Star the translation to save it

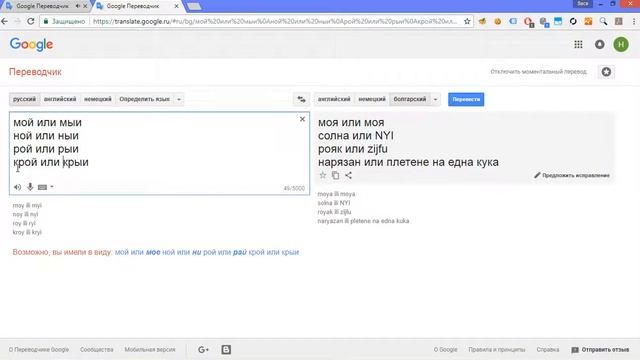coord(322,175)
